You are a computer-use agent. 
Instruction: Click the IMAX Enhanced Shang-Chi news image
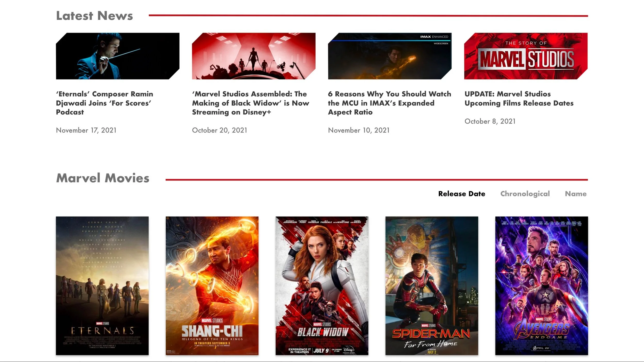(x=390, y=56)
